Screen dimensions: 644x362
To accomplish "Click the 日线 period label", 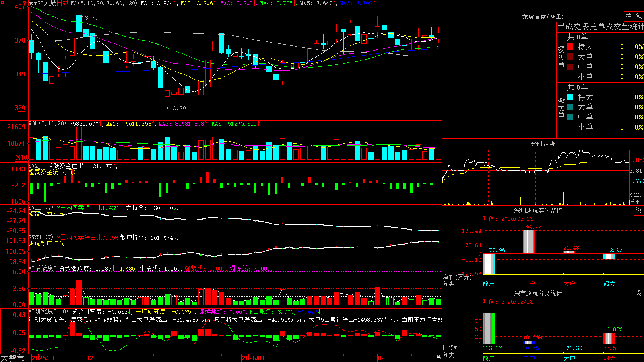I will click(x=62, y=3).
